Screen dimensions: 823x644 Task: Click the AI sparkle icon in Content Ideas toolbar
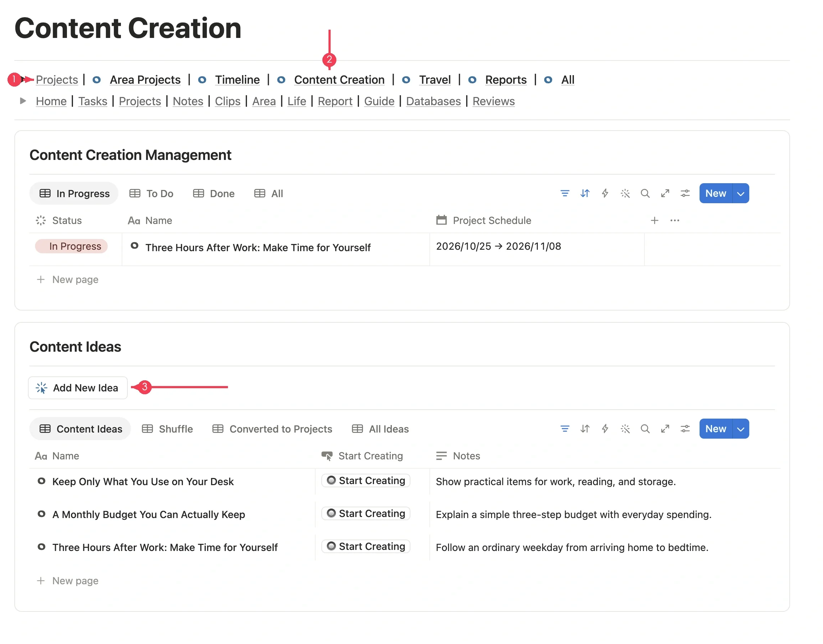click(x=625, y=429)
